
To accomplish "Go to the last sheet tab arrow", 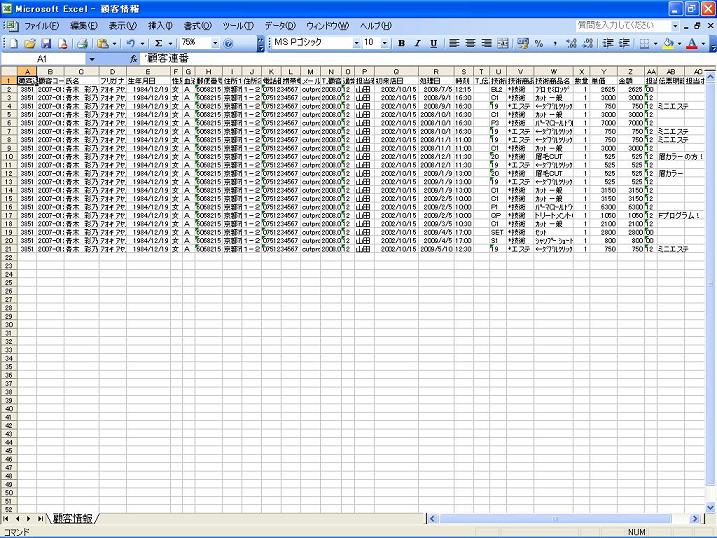I will tap(40, 518).
